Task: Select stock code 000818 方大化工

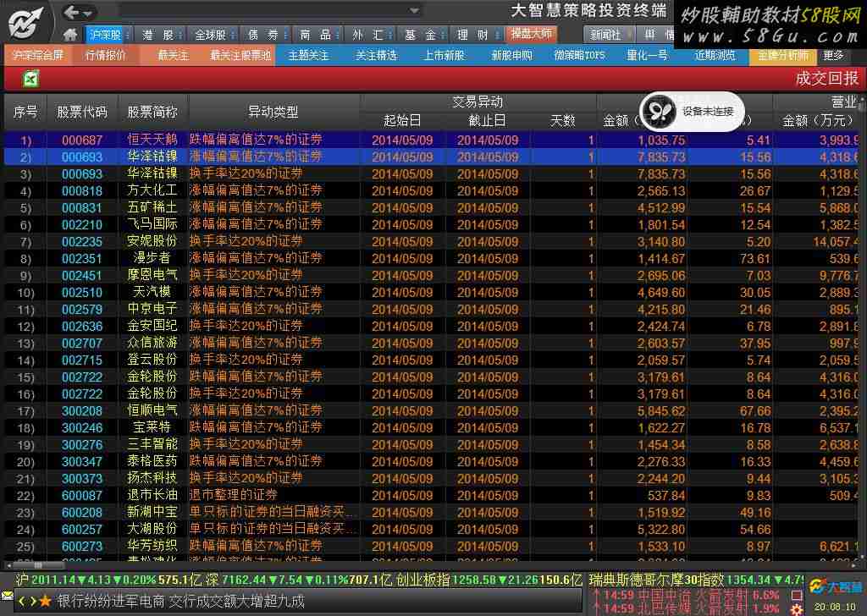Action: tap(431, 190)
